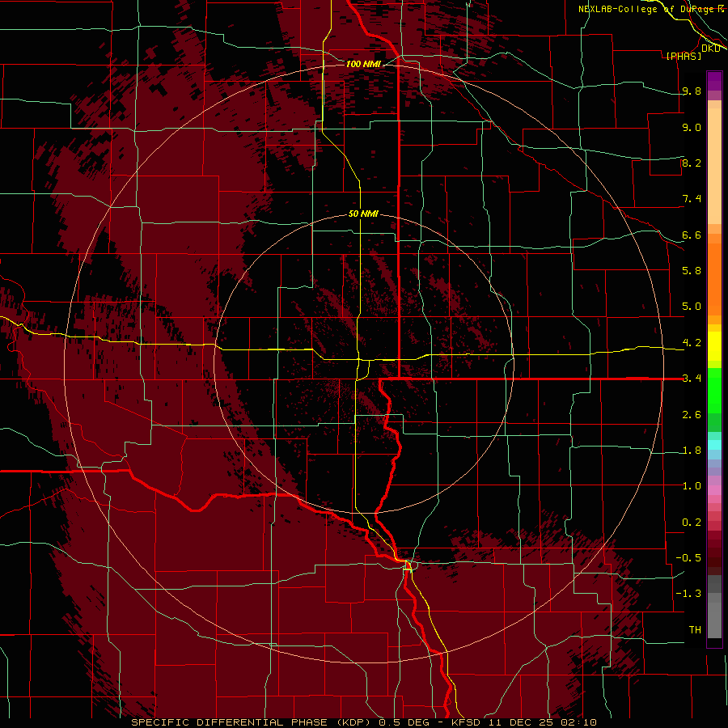
Task: Click the 4.2 value on color scale
Action: [x=692, y=343]
